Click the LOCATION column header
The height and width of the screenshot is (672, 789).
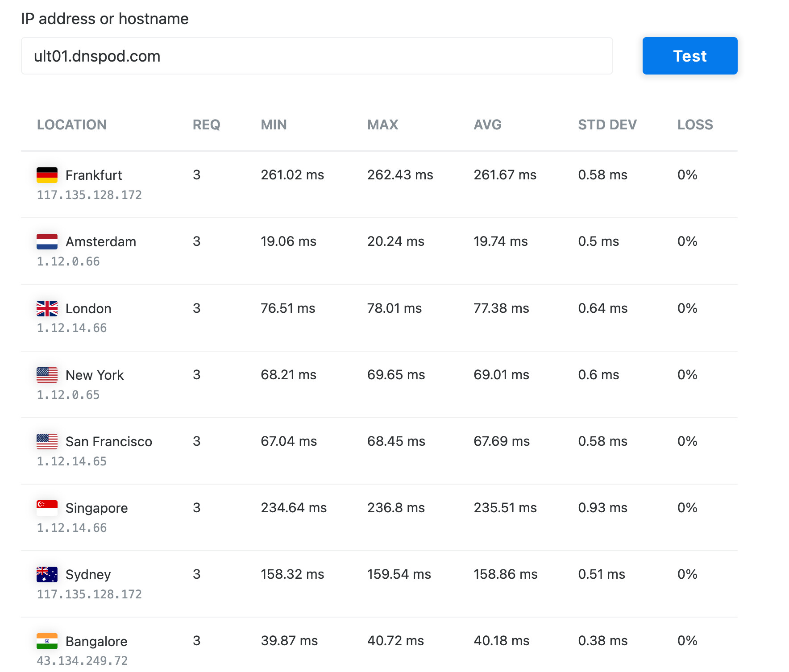[71, 125]
